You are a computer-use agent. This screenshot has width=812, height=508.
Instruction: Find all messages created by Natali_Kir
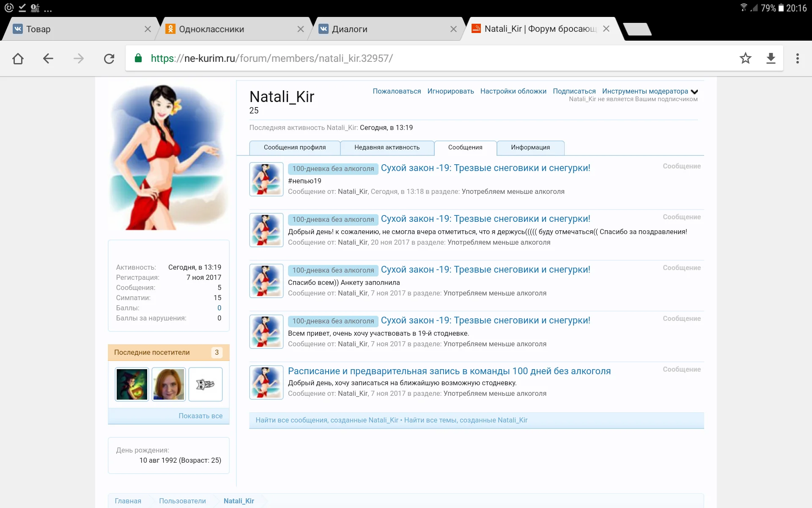327,420
